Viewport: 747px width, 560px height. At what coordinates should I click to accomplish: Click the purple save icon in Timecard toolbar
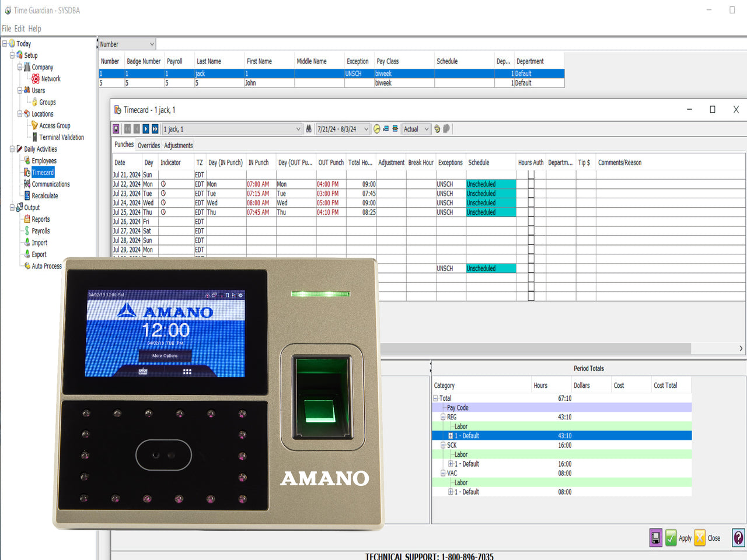(x=116, y=129)
